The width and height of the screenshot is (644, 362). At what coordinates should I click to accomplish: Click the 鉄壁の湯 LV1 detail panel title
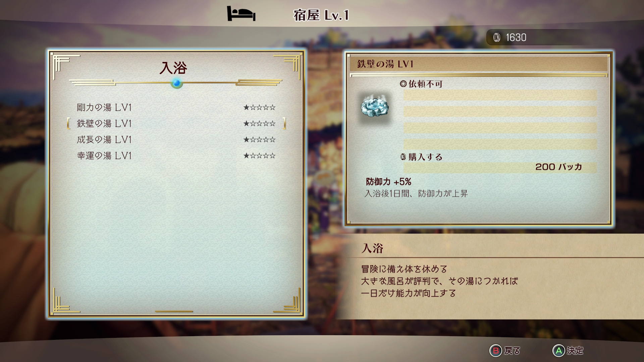(x=385, y=64)
